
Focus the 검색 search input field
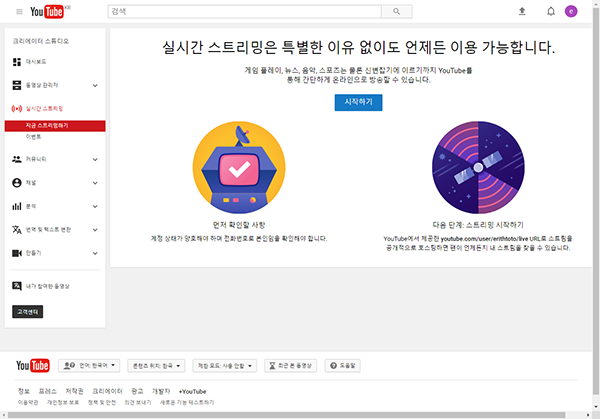coord(245,12)
